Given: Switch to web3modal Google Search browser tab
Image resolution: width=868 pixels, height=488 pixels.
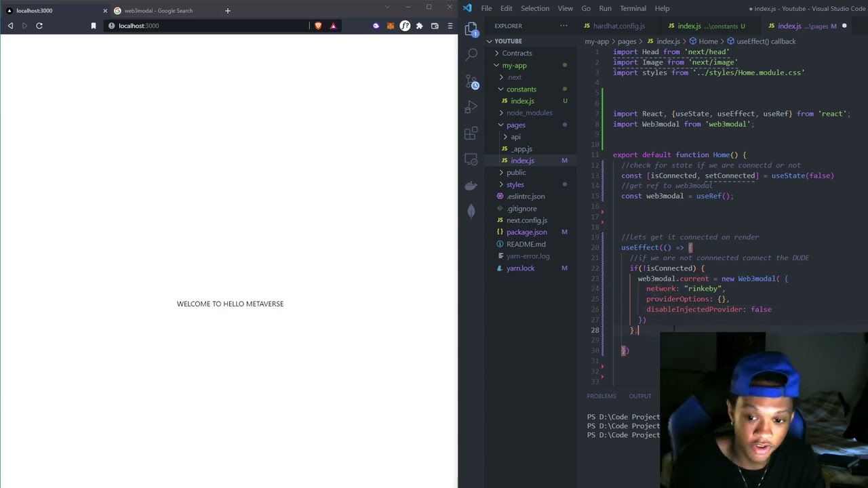Looking at the screenshot, I should 158,10.
